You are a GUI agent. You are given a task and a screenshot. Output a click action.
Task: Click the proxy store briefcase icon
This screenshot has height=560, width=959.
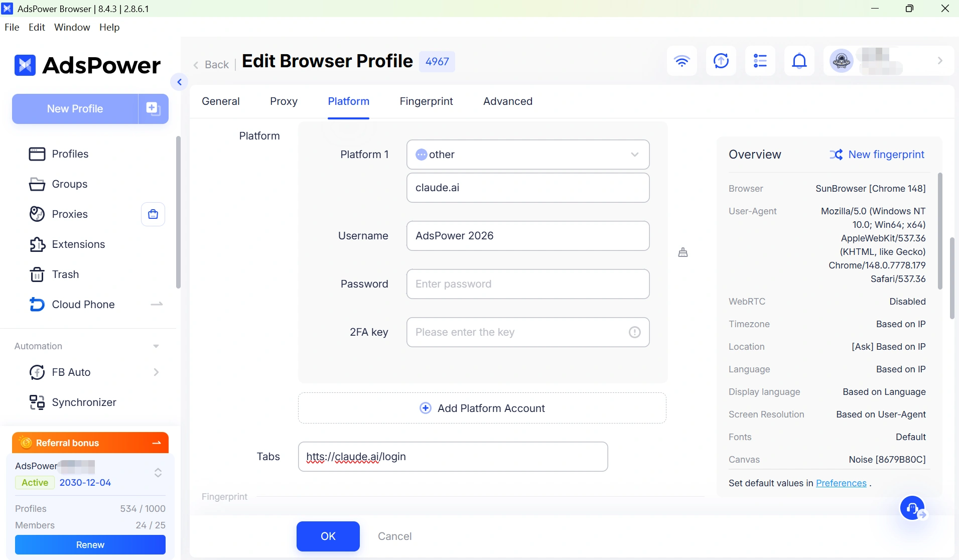[153, 214]
